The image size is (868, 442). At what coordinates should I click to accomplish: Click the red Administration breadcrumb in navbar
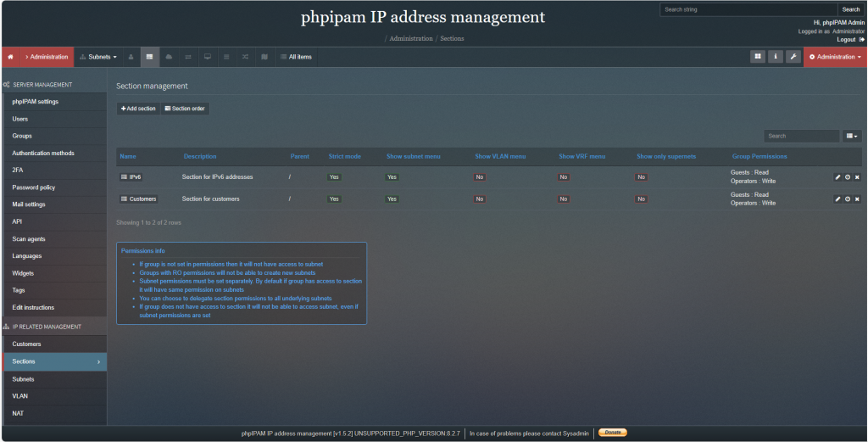47,57
